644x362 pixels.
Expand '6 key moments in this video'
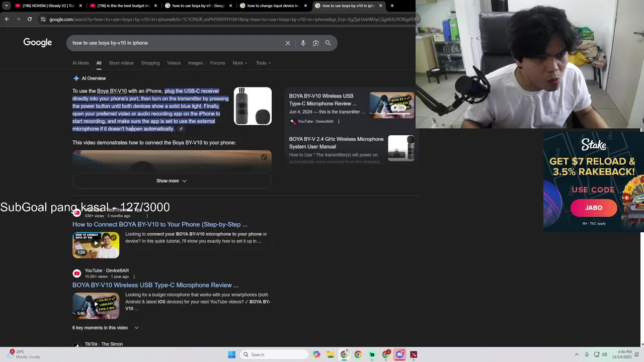pyautogui.click(x=105, y=328)
